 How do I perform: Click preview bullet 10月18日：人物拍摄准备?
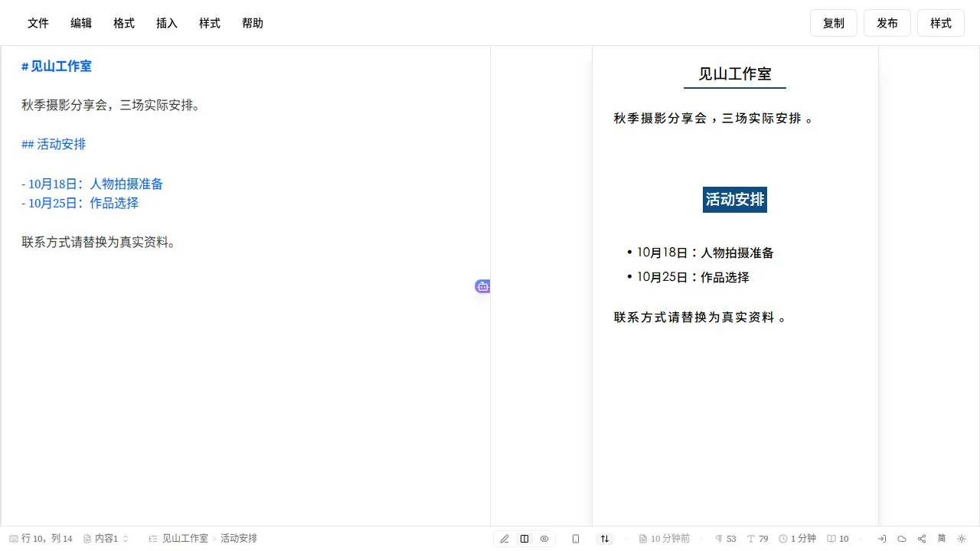coord(705,253)
